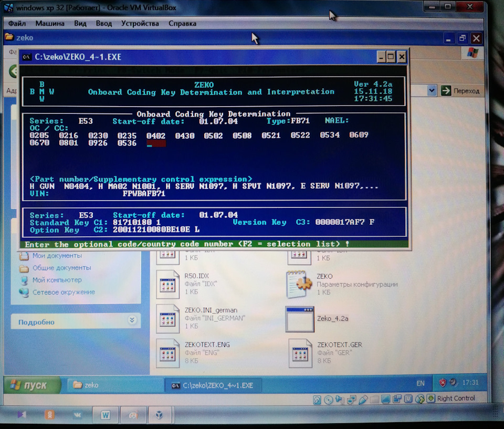Click Standard Key value 81710180 1
This screenshot has width=504, height=429.
pyautogui.click(x=136, y=223)
